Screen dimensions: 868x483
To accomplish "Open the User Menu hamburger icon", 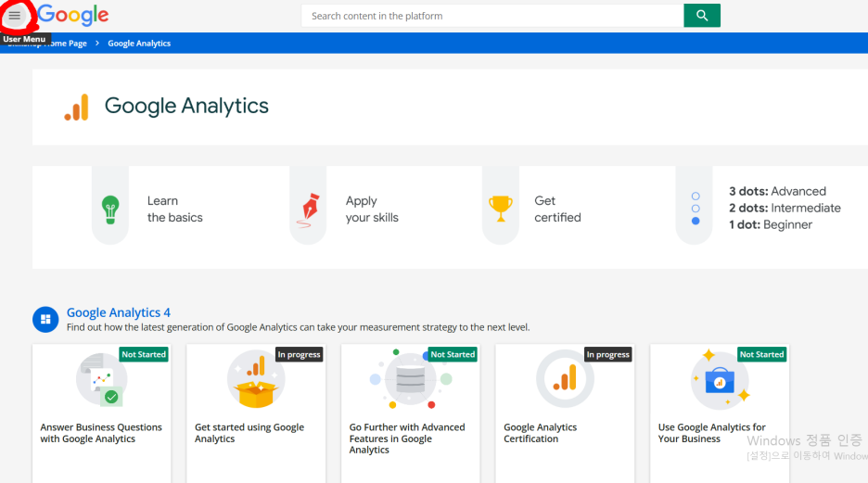I will click(15, 16).
